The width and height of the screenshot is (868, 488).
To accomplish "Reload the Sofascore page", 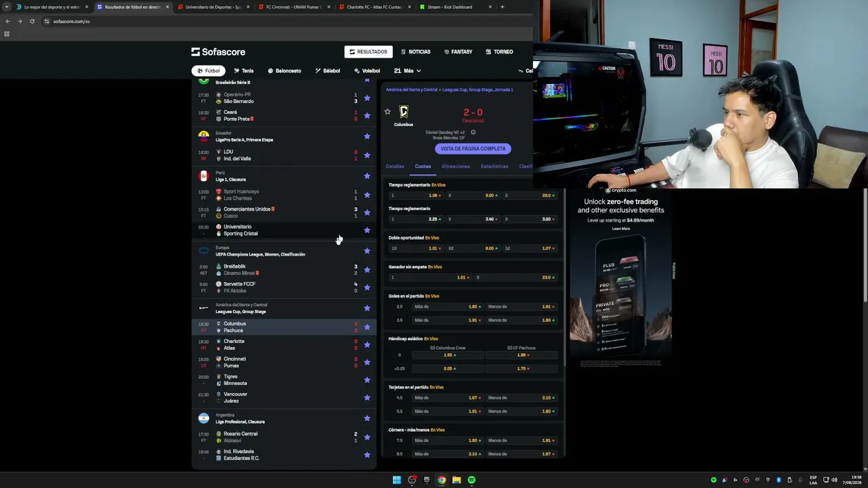I will click(x=32, y=21).
